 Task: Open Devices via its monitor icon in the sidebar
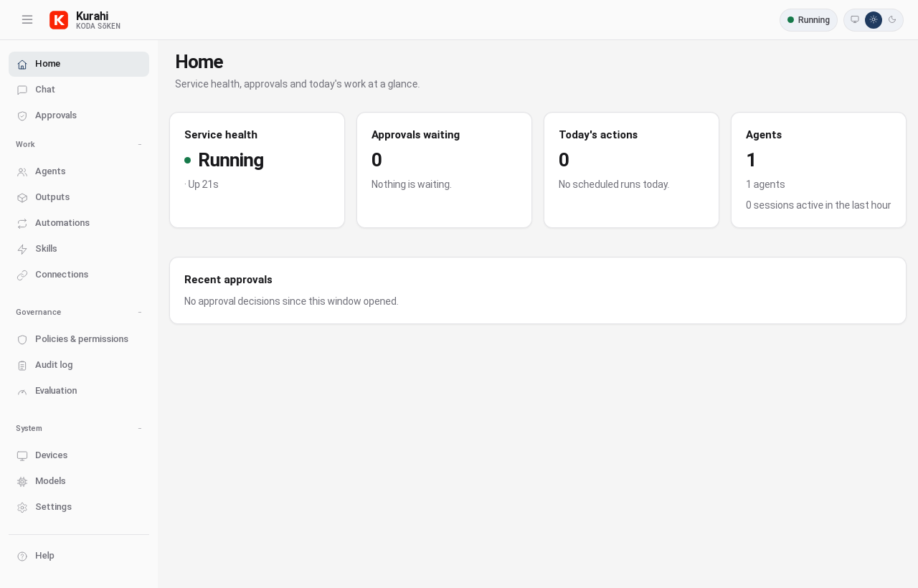pyautogui.click(x=22, y=455)
